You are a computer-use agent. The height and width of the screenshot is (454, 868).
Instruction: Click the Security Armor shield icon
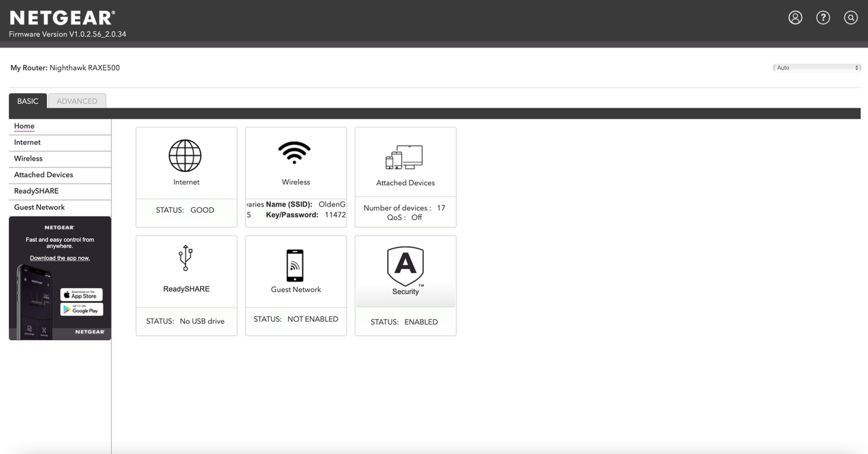(406, 266)
